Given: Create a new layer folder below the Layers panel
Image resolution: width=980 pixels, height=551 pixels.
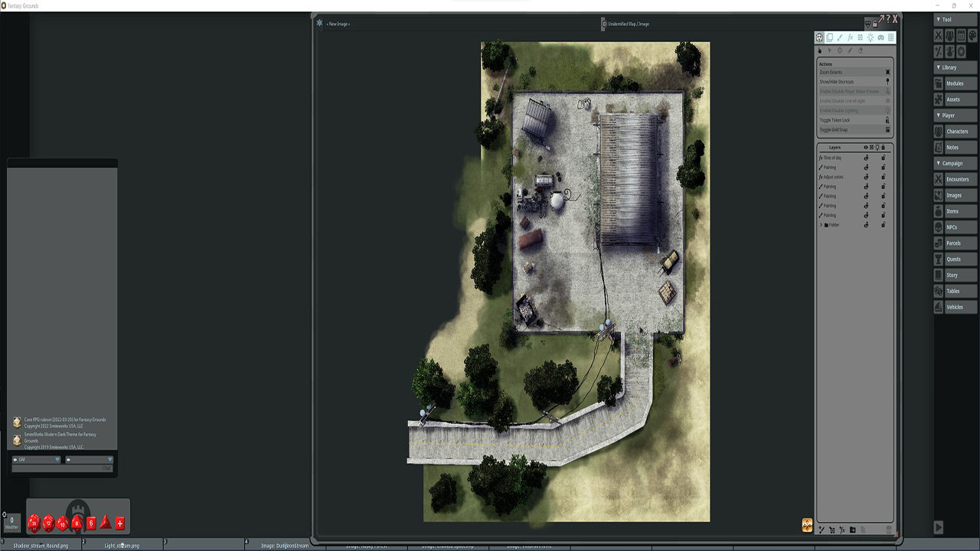Looking at the screenshot, I should point(852,530).
